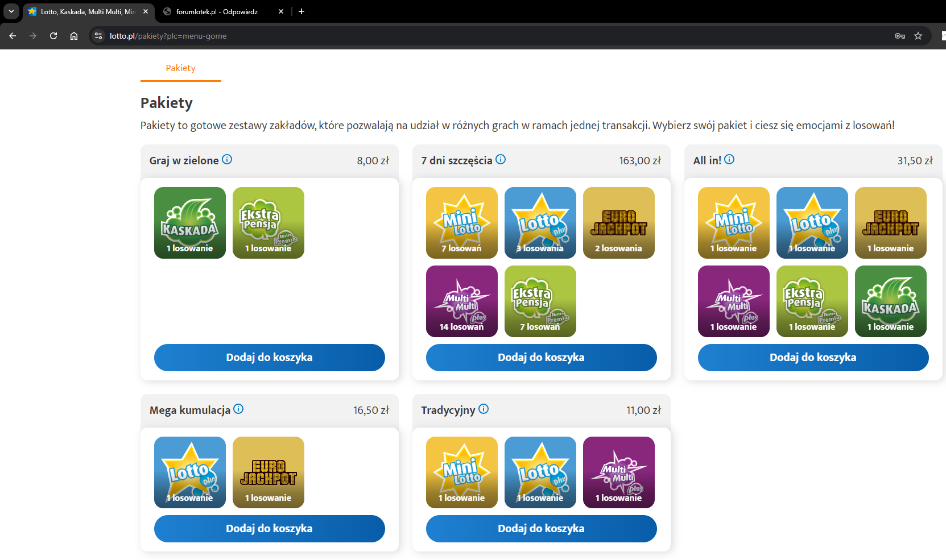Viewport: 946px width, 560px height.
Task: Open the Tradycyjny package info icon
Action: click(484, 409)
